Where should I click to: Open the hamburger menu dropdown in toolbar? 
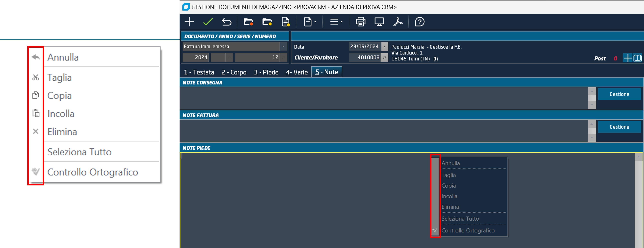coord(336,22)
